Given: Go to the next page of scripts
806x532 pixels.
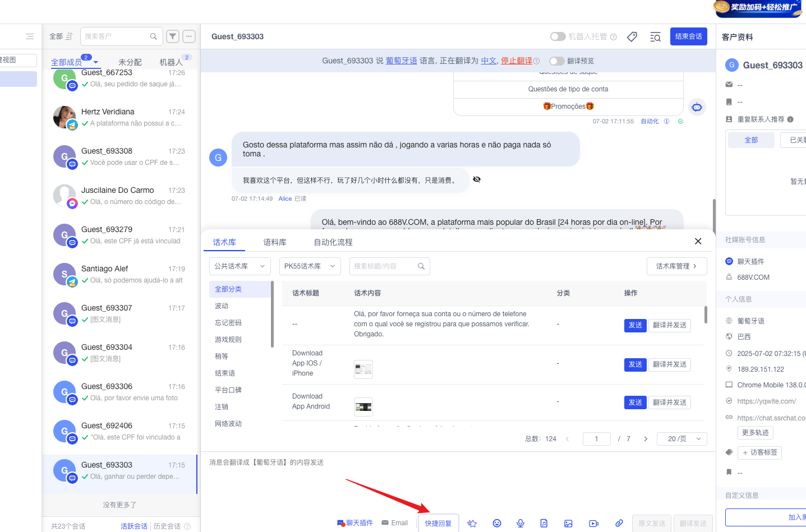Looking at the screenshot, I should tap(646, 439).
